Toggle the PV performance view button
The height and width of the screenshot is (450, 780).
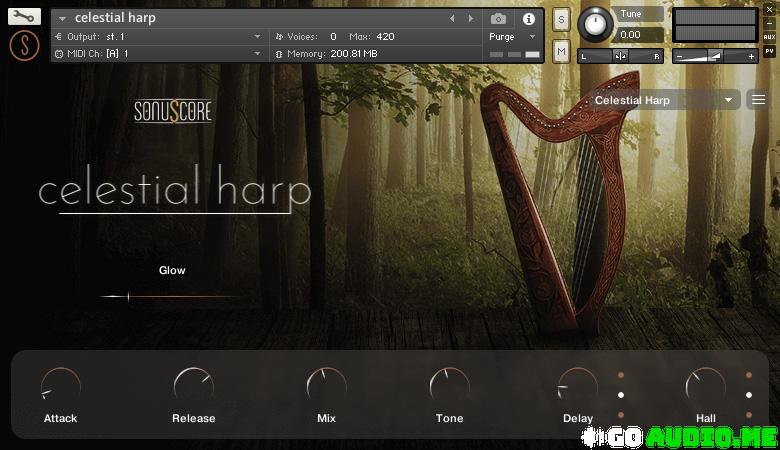(x=769, y=51)
